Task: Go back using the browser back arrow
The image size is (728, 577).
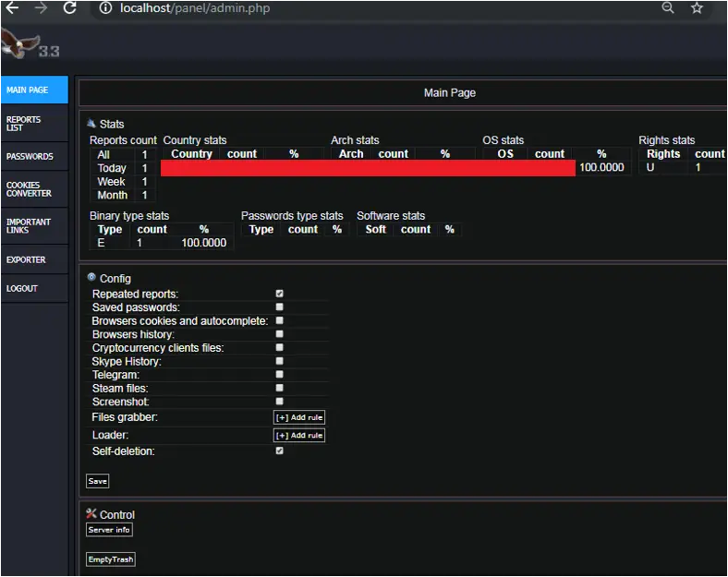Action: point(12,8)
